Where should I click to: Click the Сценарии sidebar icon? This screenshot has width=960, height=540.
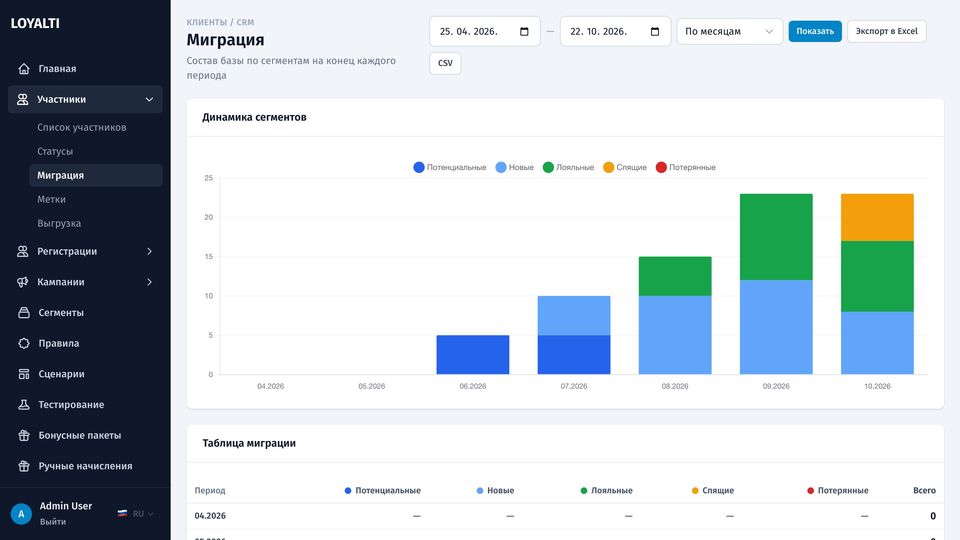coord(24,373)
